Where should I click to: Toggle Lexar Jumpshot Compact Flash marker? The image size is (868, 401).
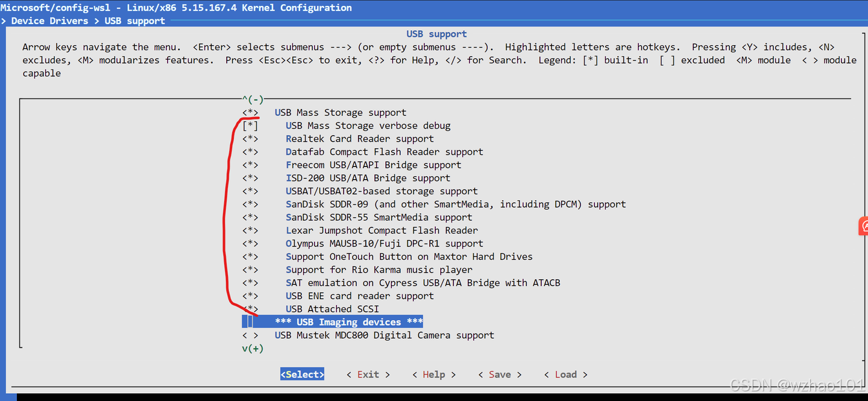coord(251,230)
